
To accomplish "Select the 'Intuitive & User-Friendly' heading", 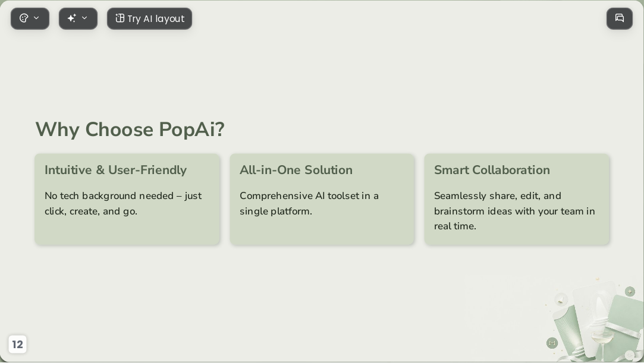I will tap(115, 170).
